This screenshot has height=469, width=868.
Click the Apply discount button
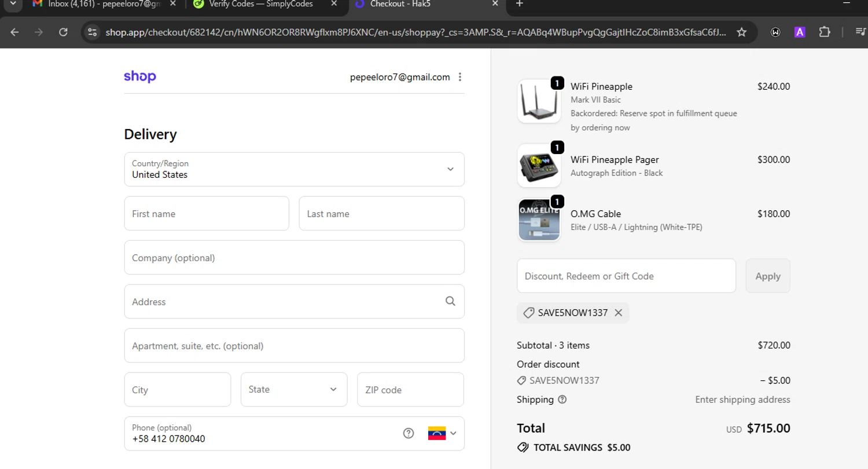[768, 276]
